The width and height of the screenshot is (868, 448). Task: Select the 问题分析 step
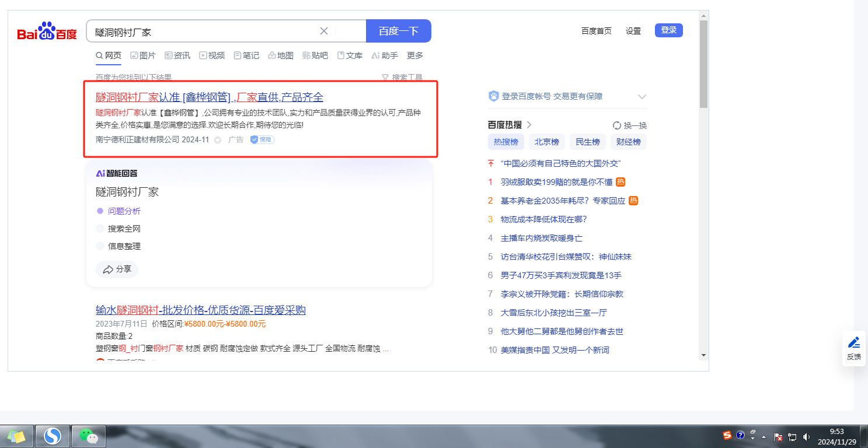pos(118,211)
